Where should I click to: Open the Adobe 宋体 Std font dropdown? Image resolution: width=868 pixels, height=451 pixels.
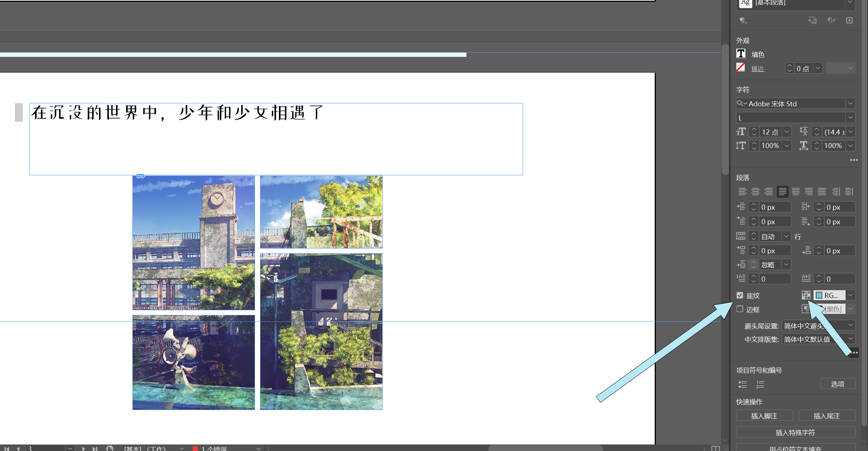tap(850, 104)
